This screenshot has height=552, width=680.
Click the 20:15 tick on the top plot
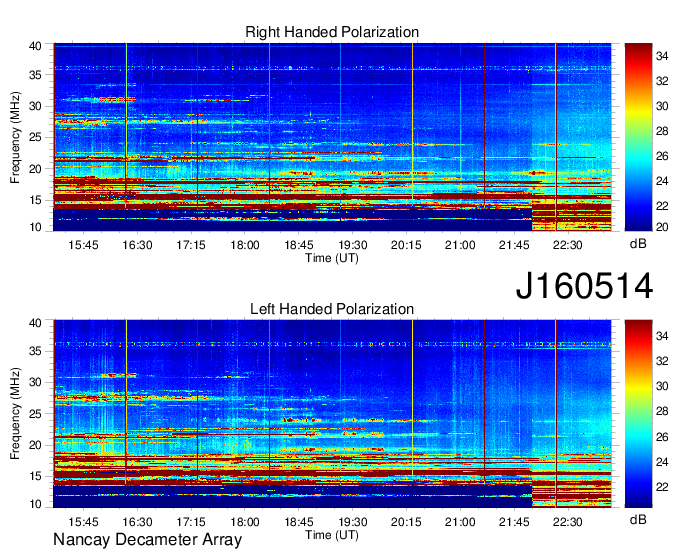[406, 245]
